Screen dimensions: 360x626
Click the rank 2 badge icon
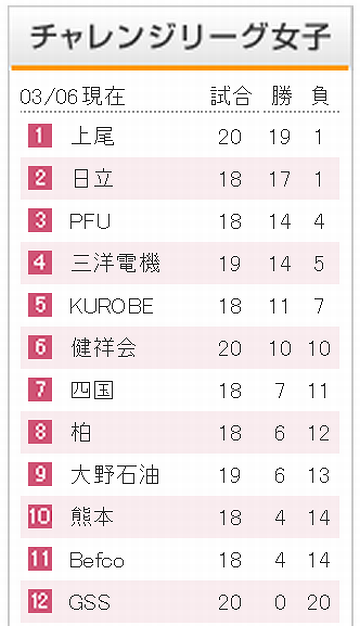[x=40, y=178]
